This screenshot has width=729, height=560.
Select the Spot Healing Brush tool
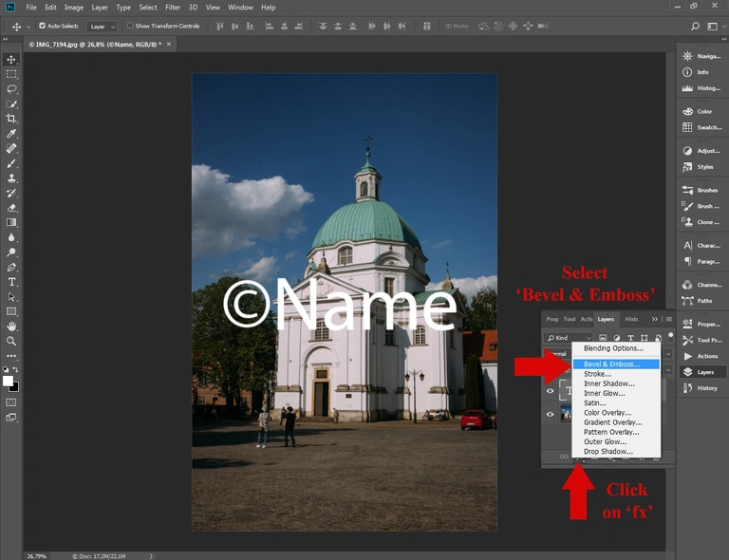click(x=11, y=149)
